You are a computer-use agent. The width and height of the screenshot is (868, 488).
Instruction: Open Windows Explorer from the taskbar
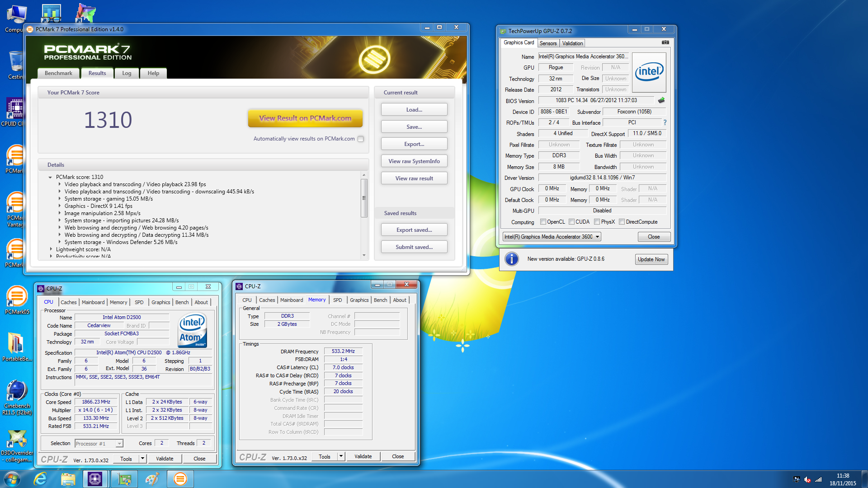coord(68,479)
